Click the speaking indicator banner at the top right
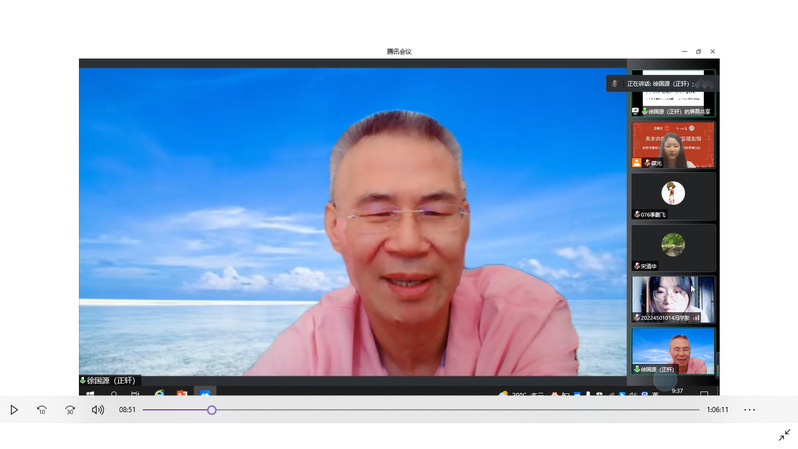The width and height of the screenshot is (798, 449). [660, 83]
